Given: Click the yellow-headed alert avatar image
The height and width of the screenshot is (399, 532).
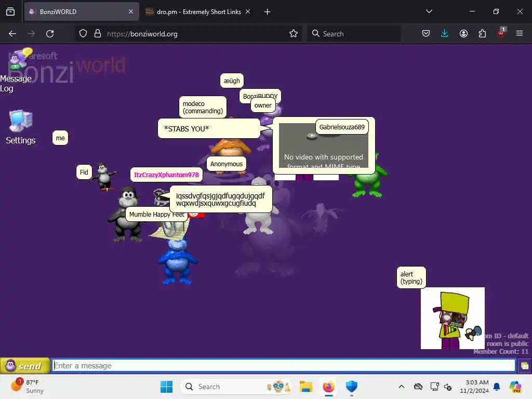Looking at the screenshot, I should pyautogui.click(x=453, y=318).
